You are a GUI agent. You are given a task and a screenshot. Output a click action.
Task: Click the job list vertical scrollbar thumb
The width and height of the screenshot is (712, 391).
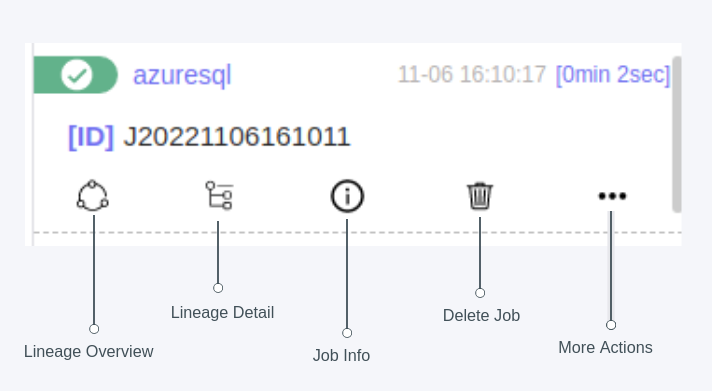pyautogui.click(x=677, y=134)
